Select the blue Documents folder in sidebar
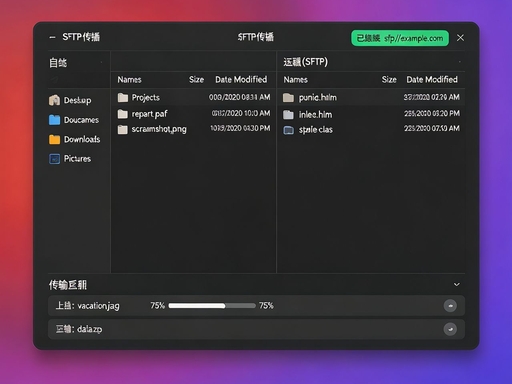 click(74, 120)
